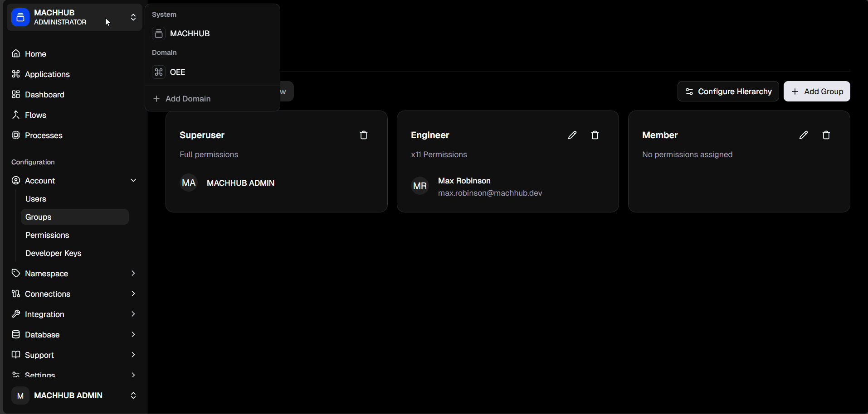Screen dimensions: 868x414
Task: Click the Integration wrench icon
Action: 16,314
